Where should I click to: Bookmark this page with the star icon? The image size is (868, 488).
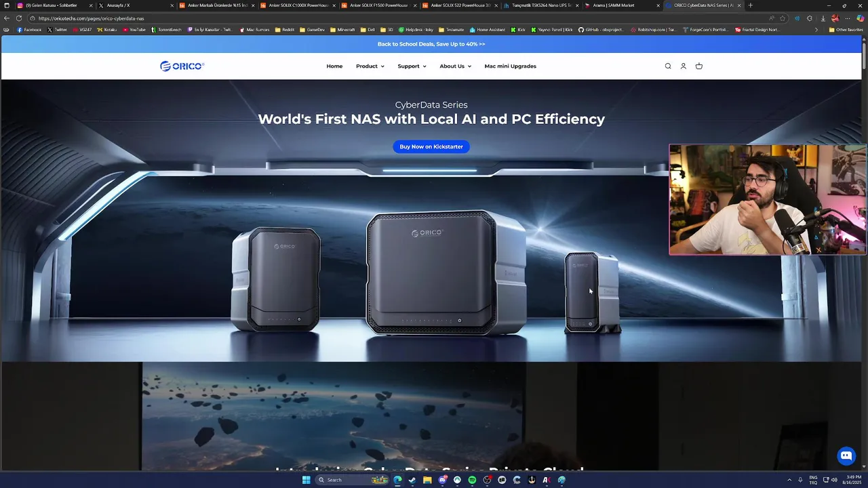783,18
